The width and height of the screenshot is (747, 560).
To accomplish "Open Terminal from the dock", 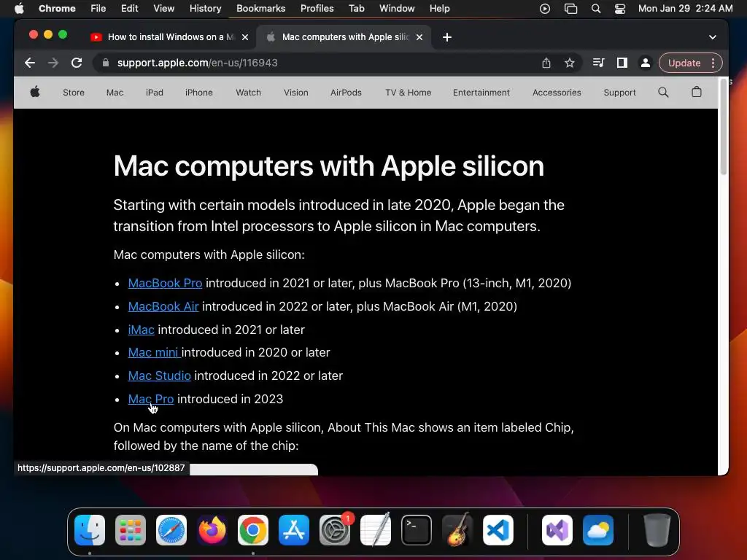I will click(x=417, y=529).
